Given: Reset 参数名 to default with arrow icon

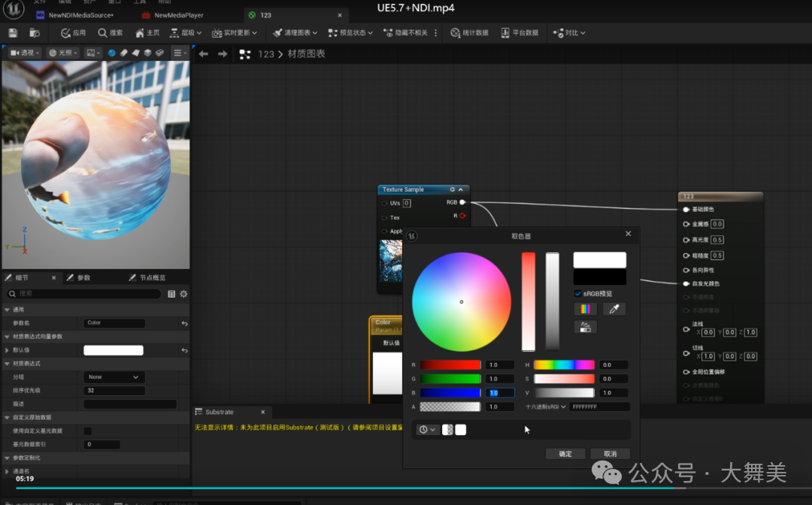Looking at the screenshot, I should [184, 323].
